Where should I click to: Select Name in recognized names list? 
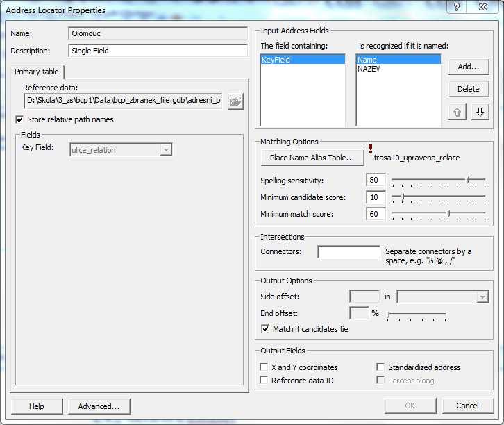(x=398, y=60)
